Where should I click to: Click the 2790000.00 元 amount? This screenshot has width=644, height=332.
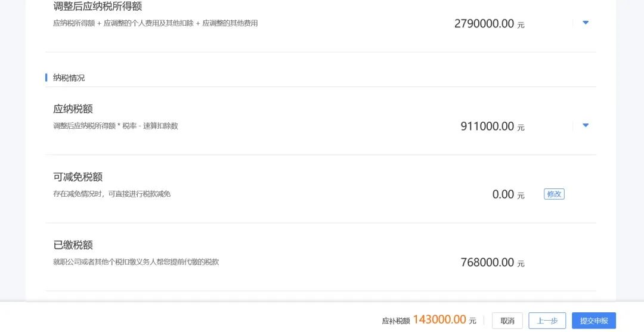click(489, 24)
